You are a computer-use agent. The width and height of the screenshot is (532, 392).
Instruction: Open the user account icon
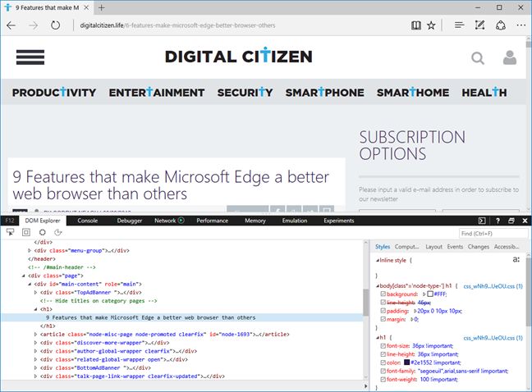(x=510, y=57)
